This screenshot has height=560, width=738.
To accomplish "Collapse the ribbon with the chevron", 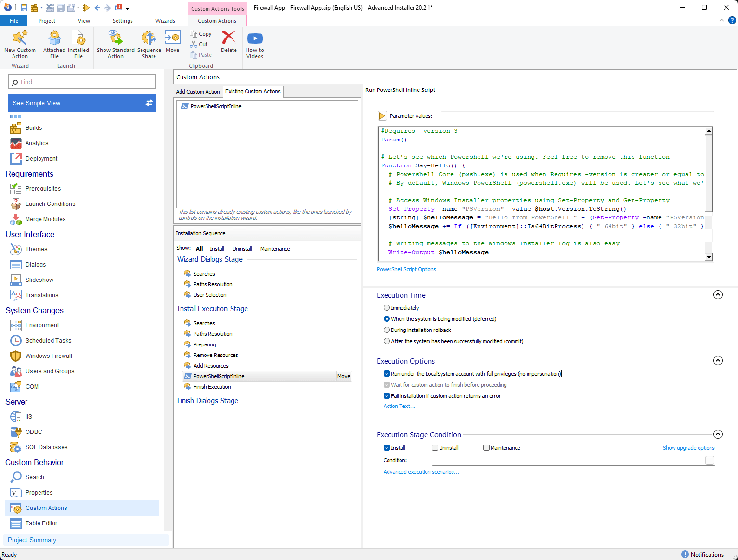I will pos(721,20).
